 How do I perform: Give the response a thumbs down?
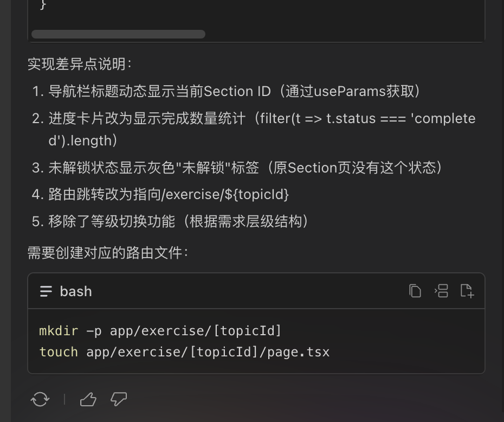(x=119, y=400)
